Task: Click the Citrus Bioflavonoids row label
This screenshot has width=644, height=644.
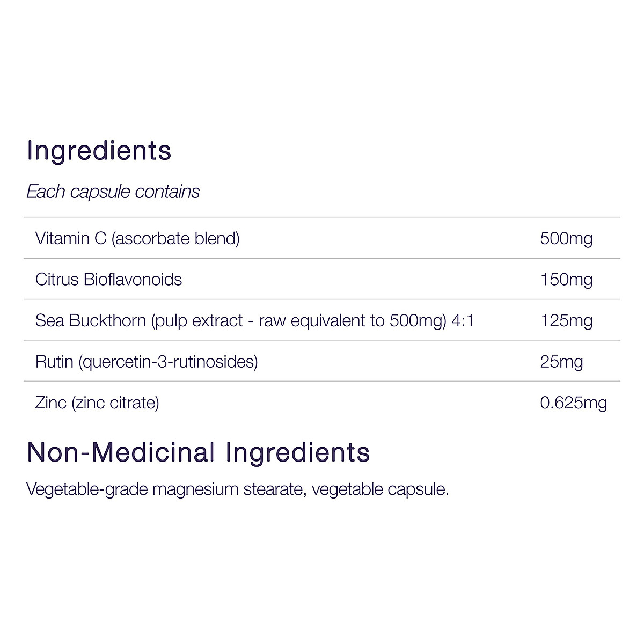Action: (x=108, y=280)
